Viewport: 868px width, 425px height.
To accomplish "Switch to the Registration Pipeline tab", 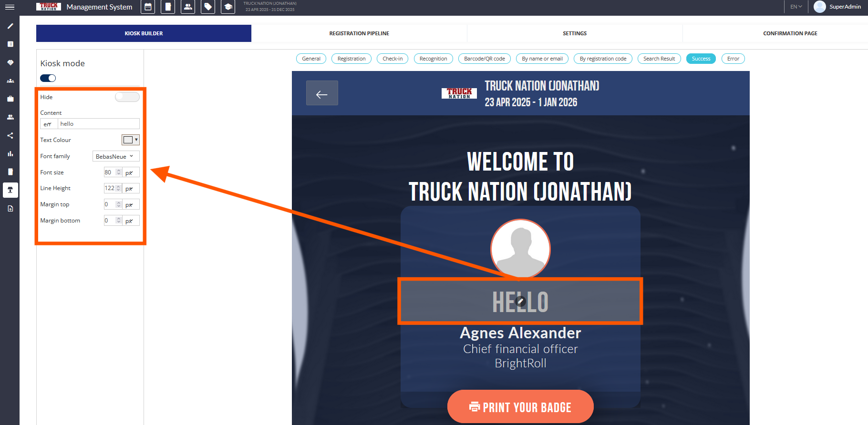I will pos(359,33).
